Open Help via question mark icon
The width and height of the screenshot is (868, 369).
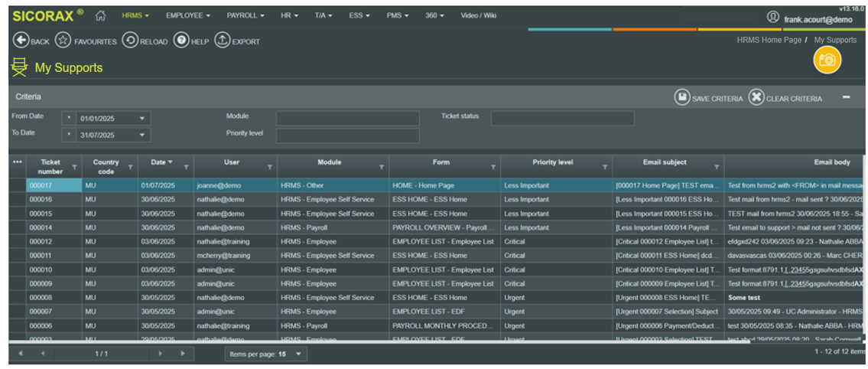point(181,41)
